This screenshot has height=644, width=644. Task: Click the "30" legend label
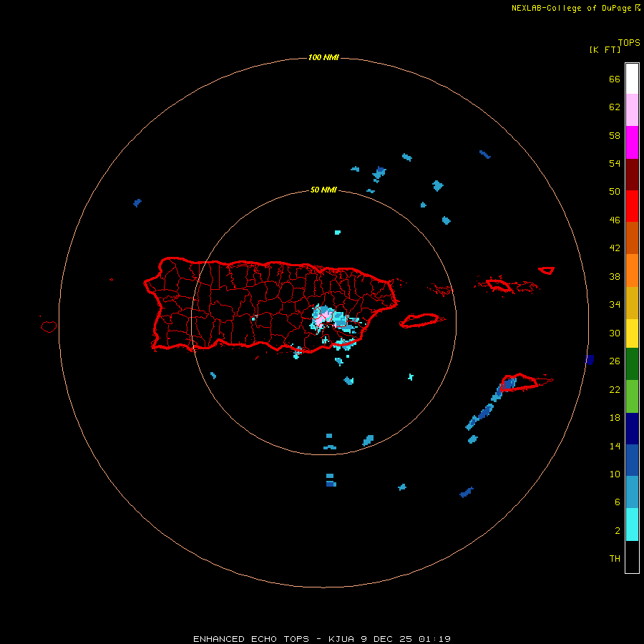[615, 333]
